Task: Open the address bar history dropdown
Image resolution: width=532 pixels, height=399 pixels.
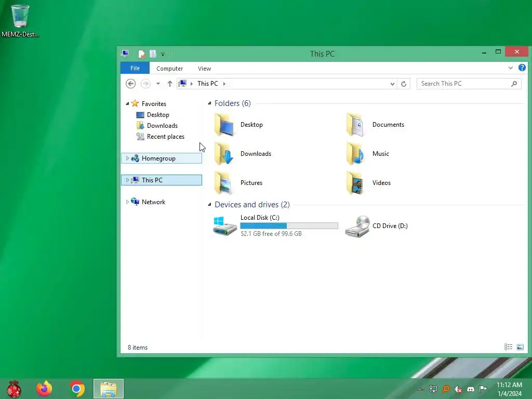Action: tap(392, 84)
